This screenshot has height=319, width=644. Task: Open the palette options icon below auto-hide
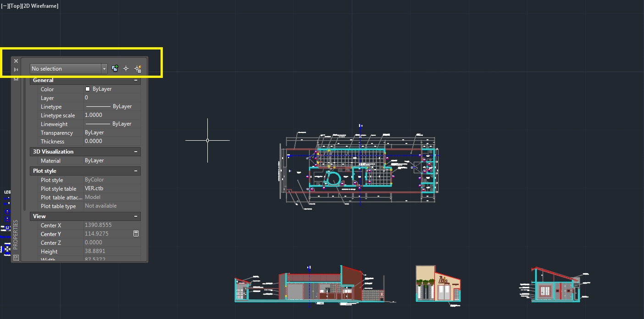[16, 79]
